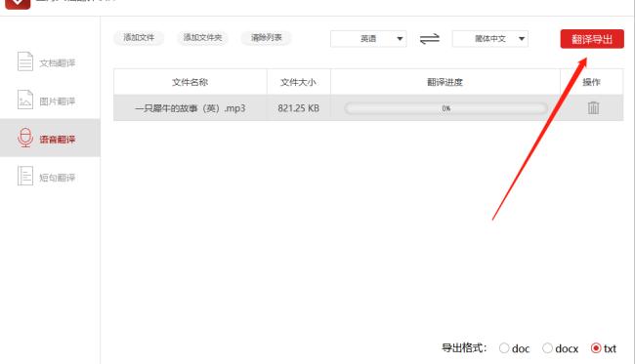Click the 821.25 KB file size cell
The height and width of the screenshot is (364, 635).
[x=299, y=108]
